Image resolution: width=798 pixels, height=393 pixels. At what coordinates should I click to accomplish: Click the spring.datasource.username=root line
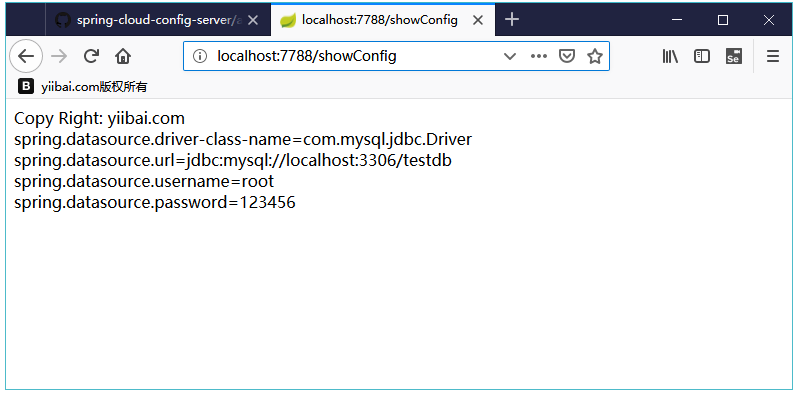click(x=144, y=182)
